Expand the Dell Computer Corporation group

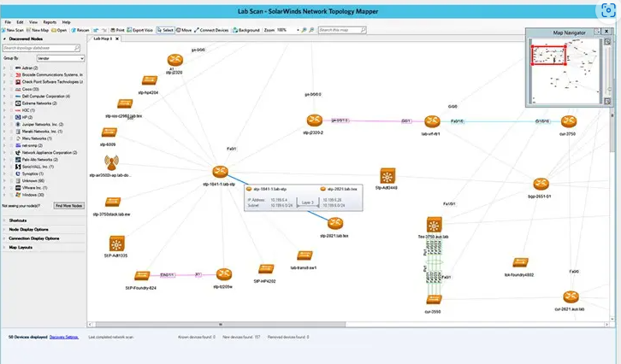click(4, 97)
